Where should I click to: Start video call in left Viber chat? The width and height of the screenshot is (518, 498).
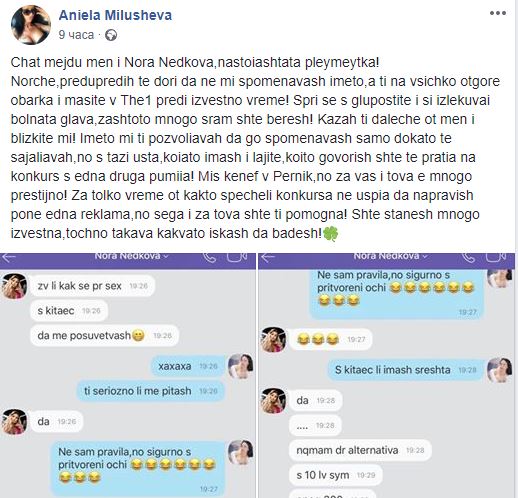(x=237, y=257)
